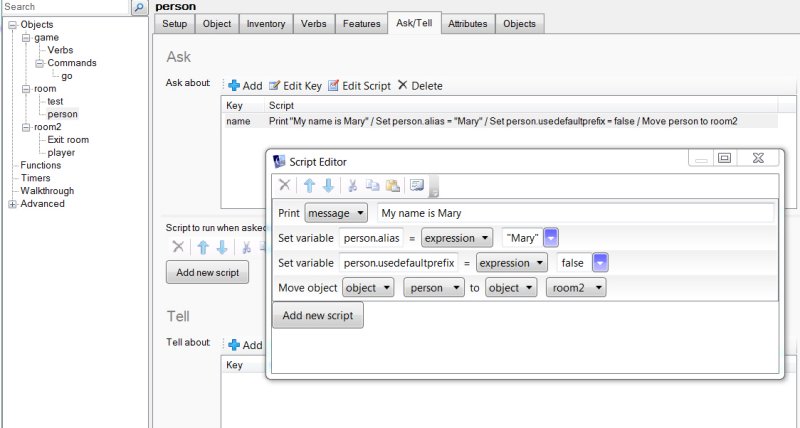Open the expression dropdown for person.alias
This screenshot has height=428, width=800.
click(x=457, y=238)
